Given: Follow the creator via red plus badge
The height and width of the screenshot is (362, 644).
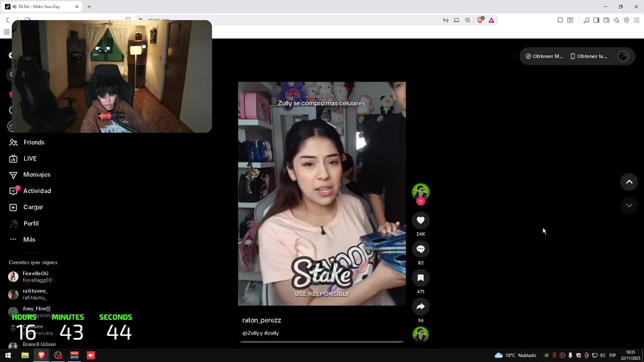Looking at the screenshot, I should click(x=421, y=201).
